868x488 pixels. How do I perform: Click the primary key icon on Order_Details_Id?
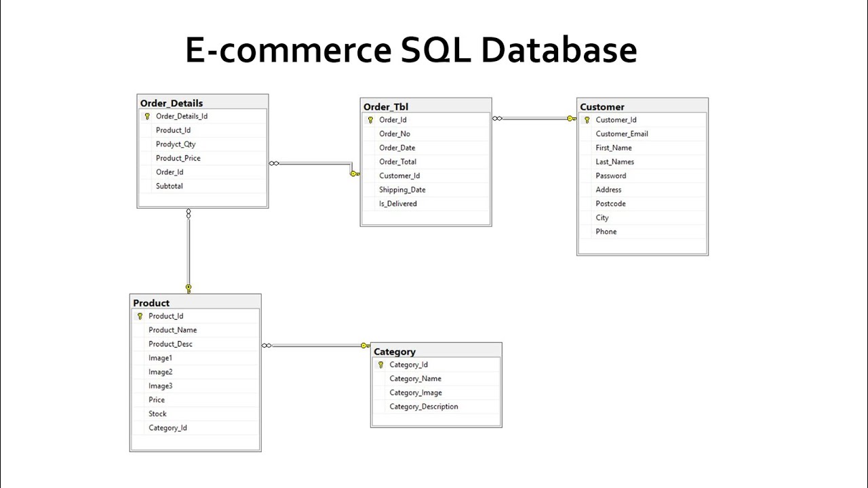147,116
